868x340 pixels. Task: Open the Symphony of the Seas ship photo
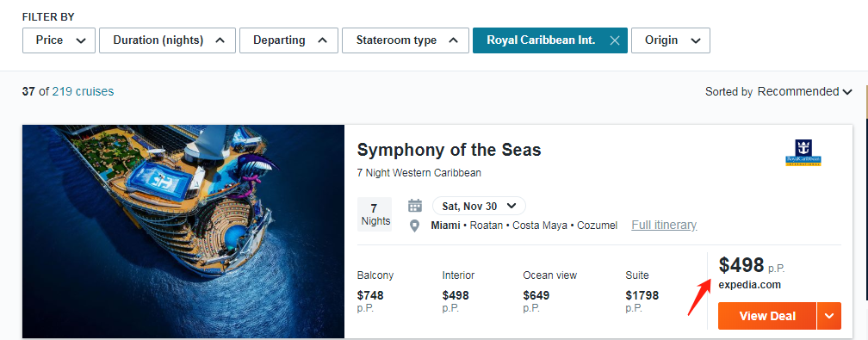click(183, 232)
